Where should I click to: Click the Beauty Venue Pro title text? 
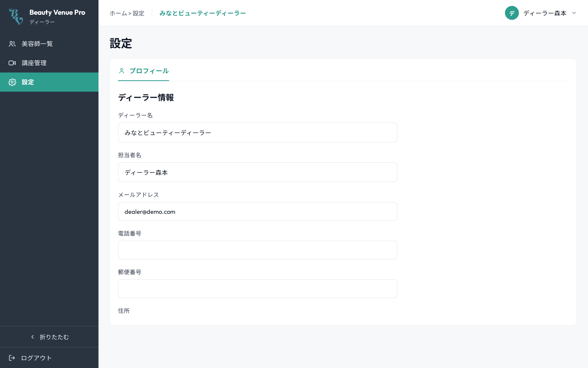coord(57,12)
